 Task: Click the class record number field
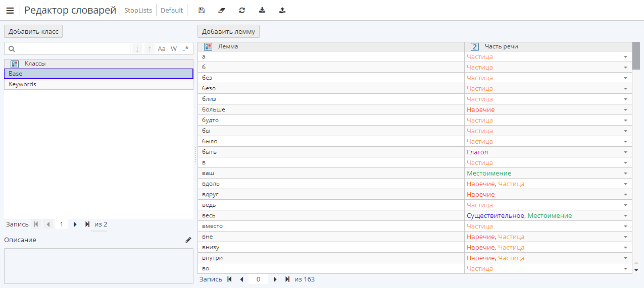[x=61, y=224]
